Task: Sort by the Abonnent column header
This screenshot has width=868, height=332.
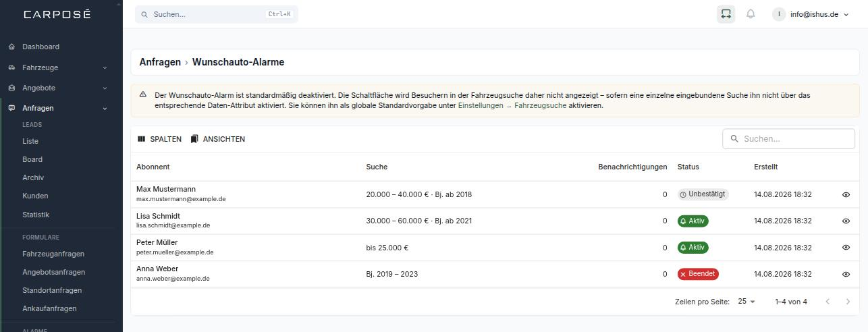Action: point(153,167)
